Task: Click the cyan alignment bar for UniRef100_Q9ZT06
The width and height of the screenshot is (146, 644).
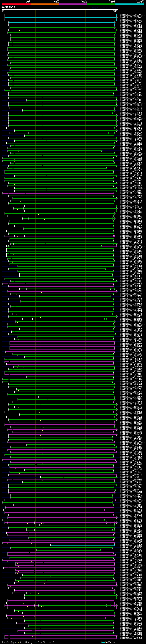Action: 61,18
